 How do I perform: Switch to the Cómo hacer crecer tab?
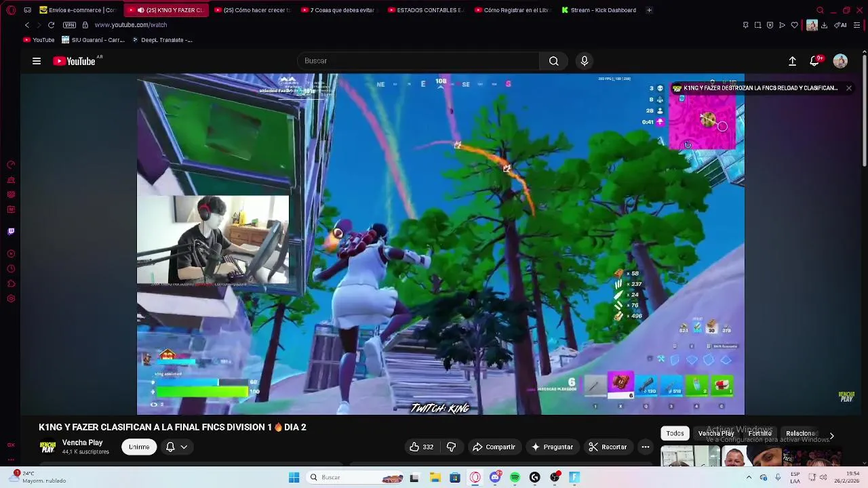(252, 10)
